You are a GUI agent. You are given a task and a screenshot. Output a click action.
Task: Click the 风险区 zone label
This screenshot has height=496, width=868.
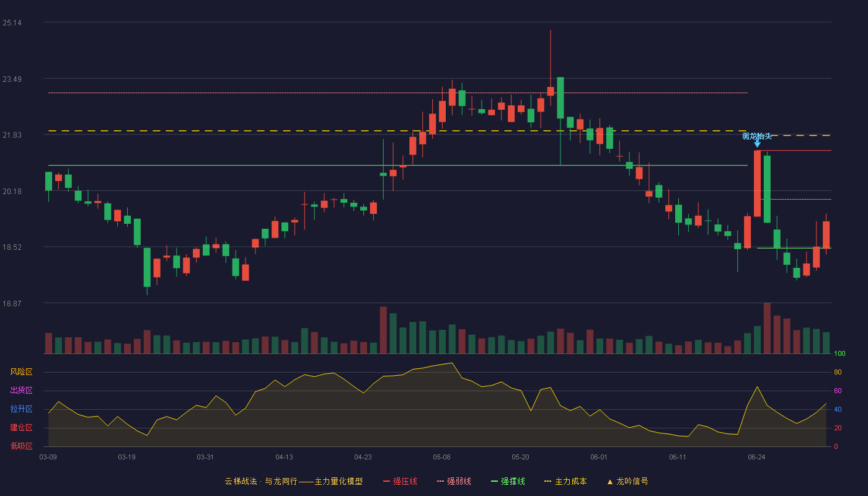click(21, 372)
